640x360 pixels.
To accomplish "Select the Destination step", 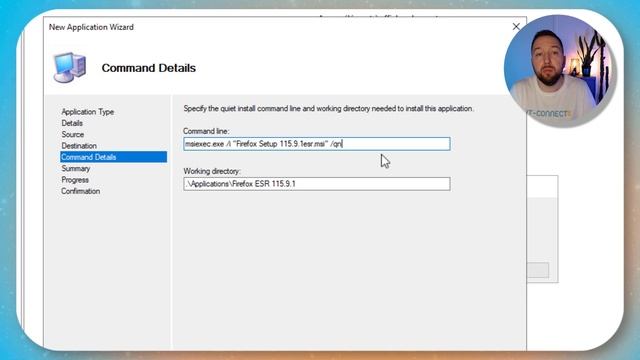I will tap(79, 146).
